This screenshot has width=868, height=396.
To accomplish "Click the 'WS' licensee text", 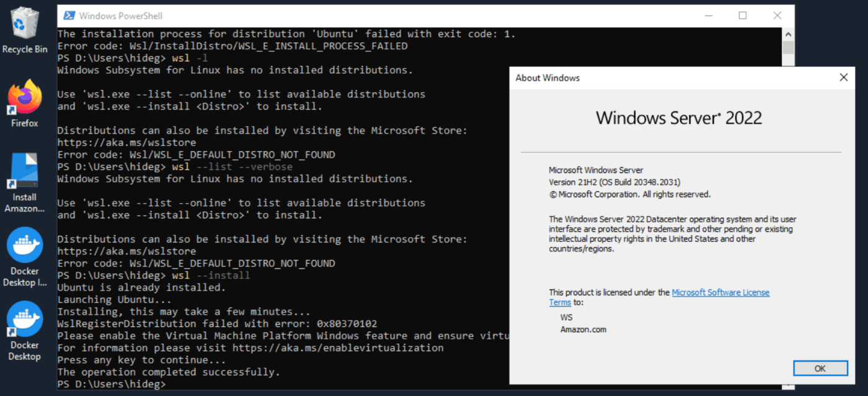I will [567, 317].
